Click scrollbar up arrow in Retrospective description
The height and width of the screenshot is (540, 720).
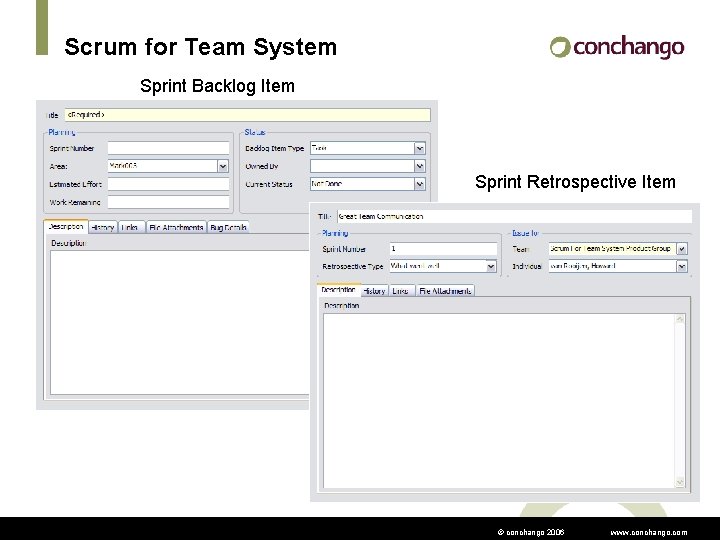(680, 319)
